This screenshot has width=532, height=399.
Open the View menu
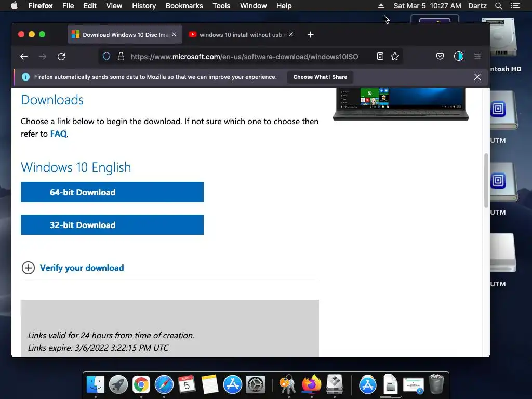coord(114,6)
